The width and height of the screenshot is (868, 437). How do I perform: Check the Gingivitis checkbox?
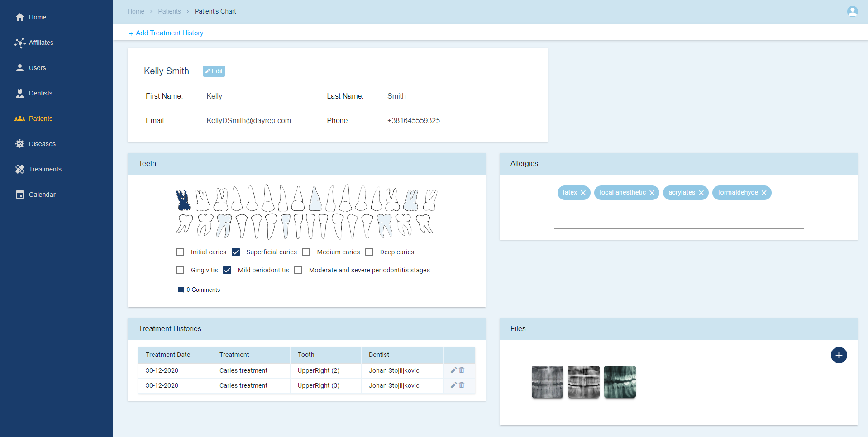tap(180, 270)
